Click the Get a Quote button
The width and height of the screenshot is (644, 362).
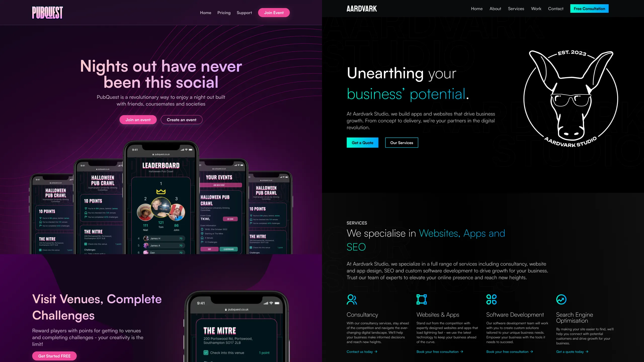(362, 142)
